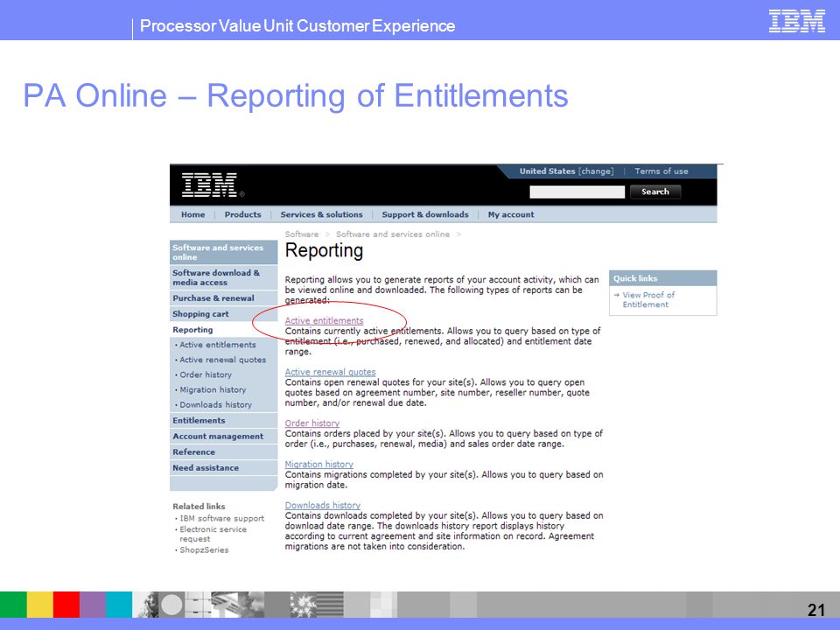Open Account management sidebar item
The image size is (840, 630).
pos(223,437)
